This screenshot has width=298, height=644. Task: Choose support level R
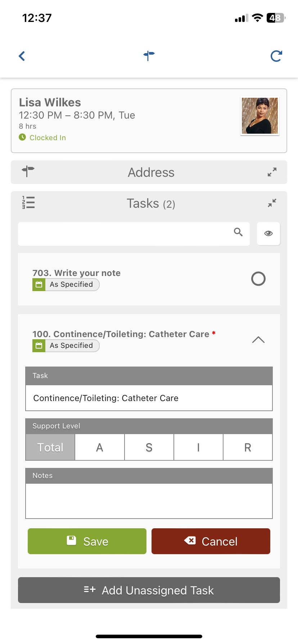pyautogui.click(x=248, y=447)
